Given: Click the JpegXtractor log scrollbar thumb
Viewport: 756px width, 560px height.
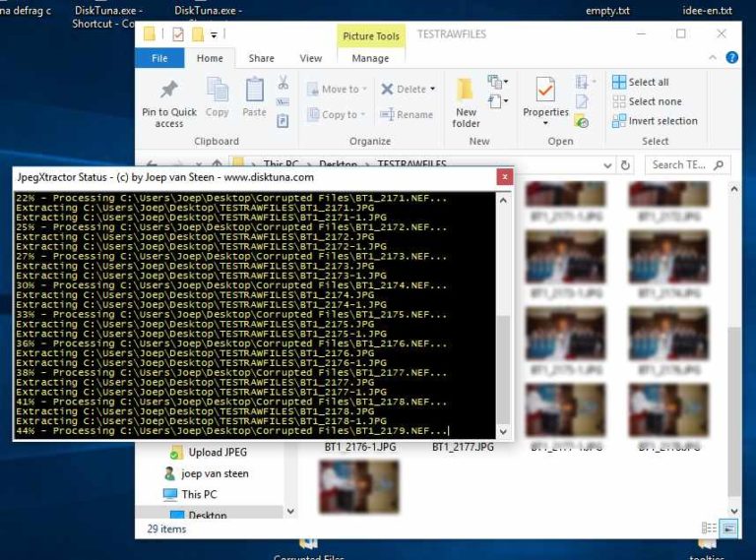Looking at the screenshot, I should pos(503,370).
